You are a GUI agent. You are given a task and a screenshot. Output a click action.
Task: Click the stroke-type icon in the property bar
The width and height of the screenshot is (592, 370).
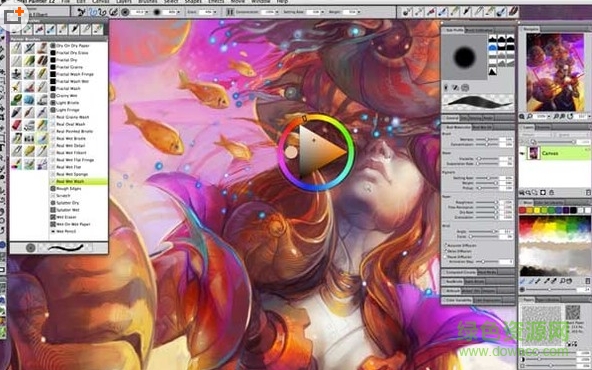[92, 12]
